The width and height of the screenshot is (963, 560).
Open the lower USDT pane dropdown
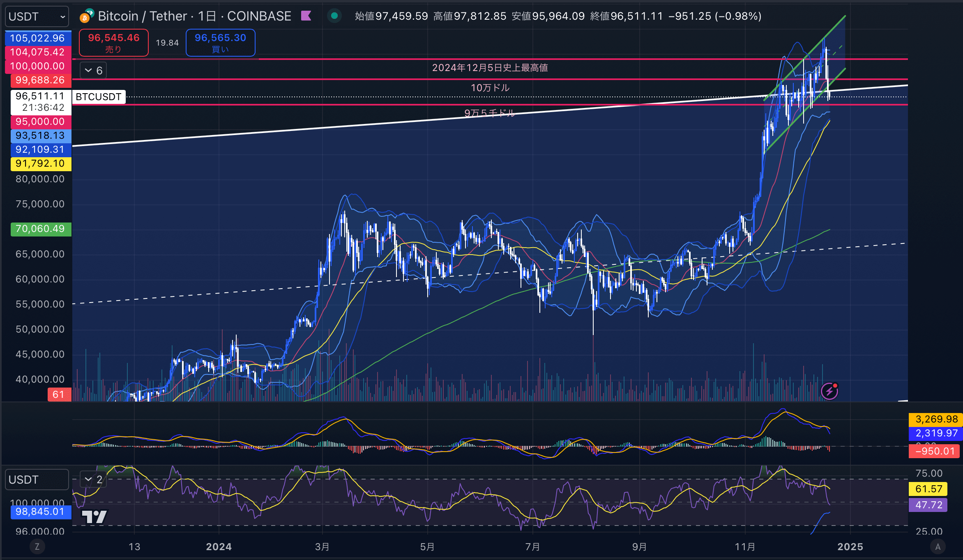coord(37,480)
